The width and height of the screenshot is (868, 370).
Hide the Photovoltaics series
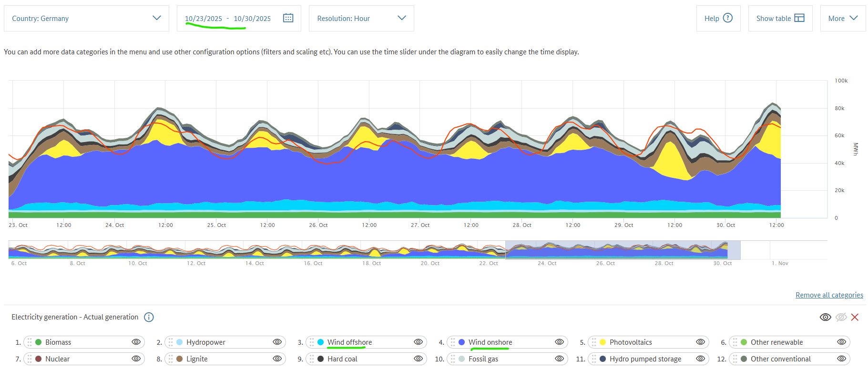click(700, 342)
